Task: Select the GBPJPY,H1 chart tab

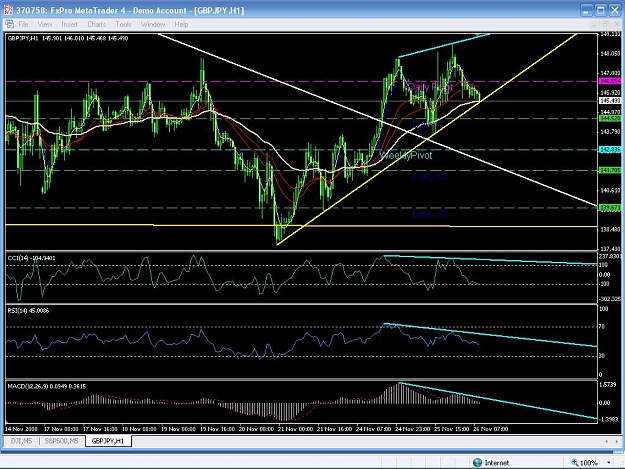Action: pyautogui.click(x=108, y=441)
